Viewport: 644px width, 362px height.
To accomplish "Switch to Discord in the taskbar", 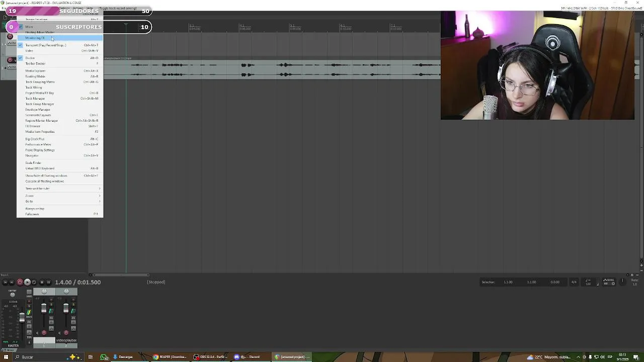I will click(250, 357).
